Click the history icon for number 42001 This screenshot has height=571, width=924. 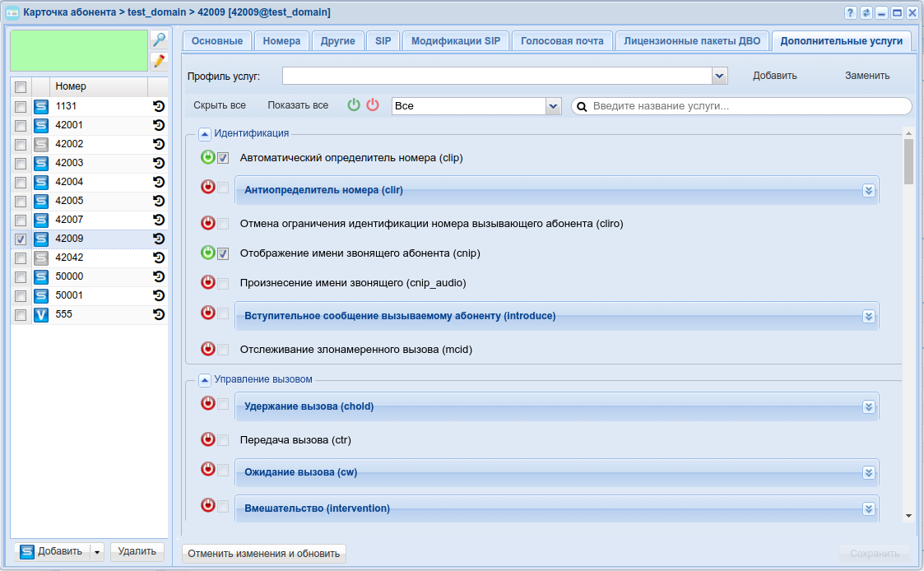(x=159, y=125)
